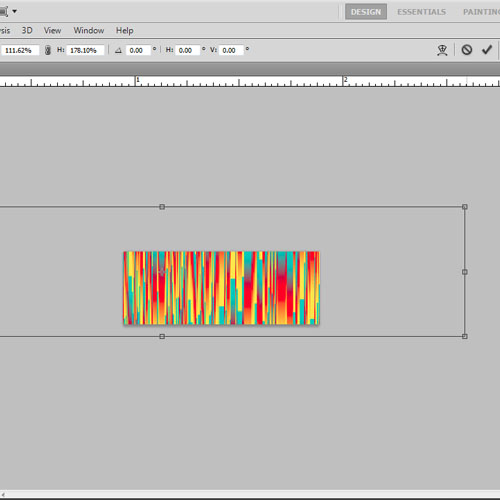500x500 pixels.
Task: Click the width percentage field showing 111.62%
Action: [20, 50]
